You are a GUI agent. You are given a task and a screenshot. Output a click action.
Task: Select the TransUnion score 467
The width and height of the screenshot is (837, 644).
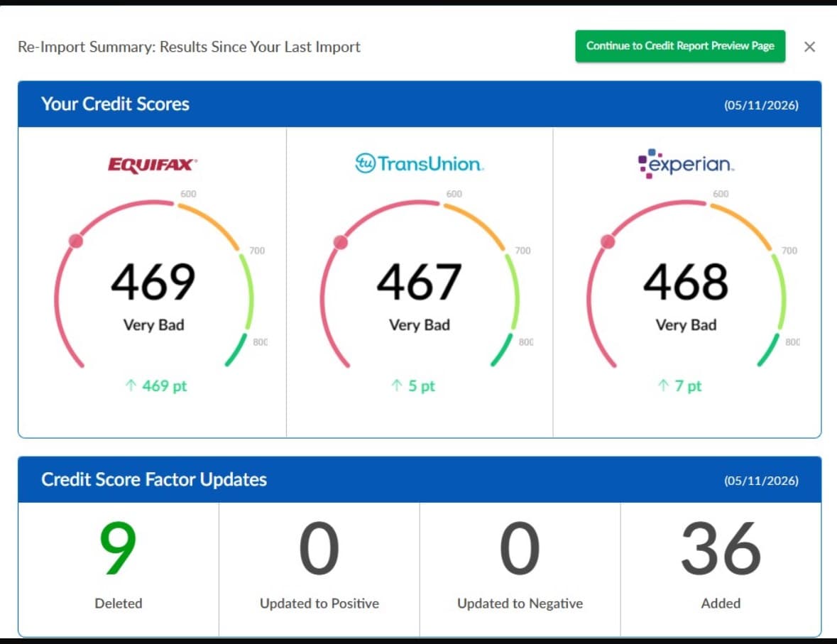click(x=419, y=281)
